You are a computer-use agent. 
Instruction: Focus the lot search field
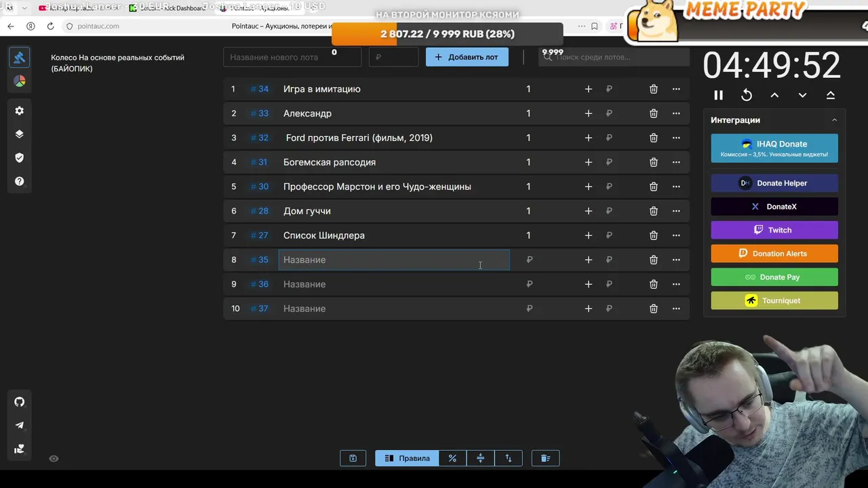tap(614, 57)
